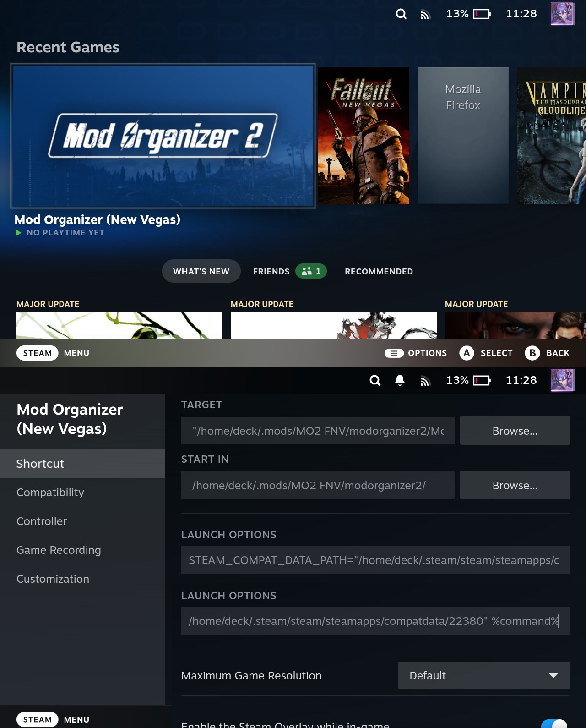Click the B Back button glyph
This screenshot has height=728, width=586.
tap(532, 353)
